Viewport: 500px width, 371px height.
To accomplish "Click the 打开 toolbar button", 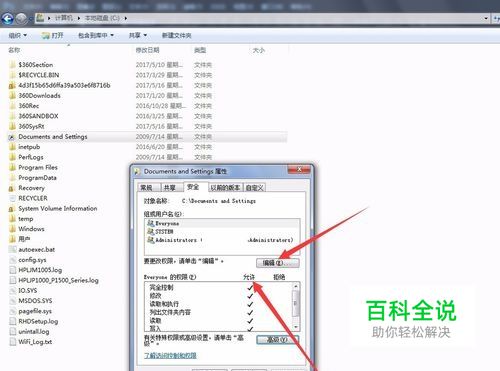I will coord(53,35).
